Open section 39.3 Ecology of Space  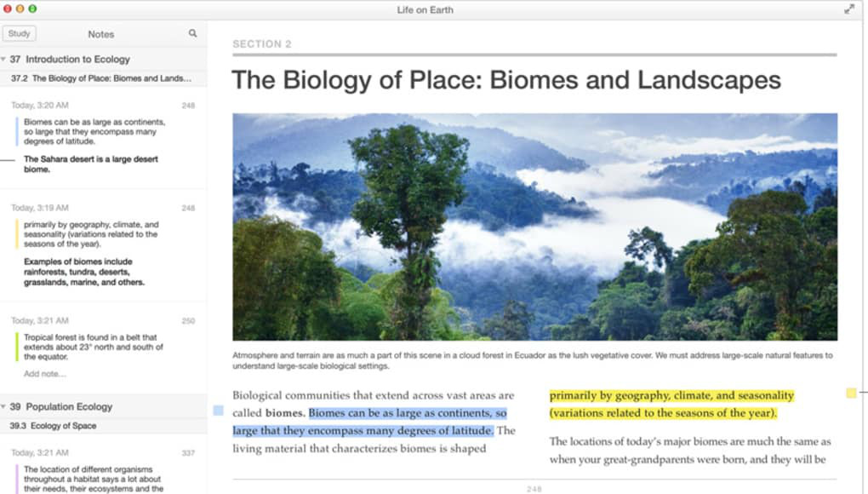pyautogui.click(x=53, y=426)
